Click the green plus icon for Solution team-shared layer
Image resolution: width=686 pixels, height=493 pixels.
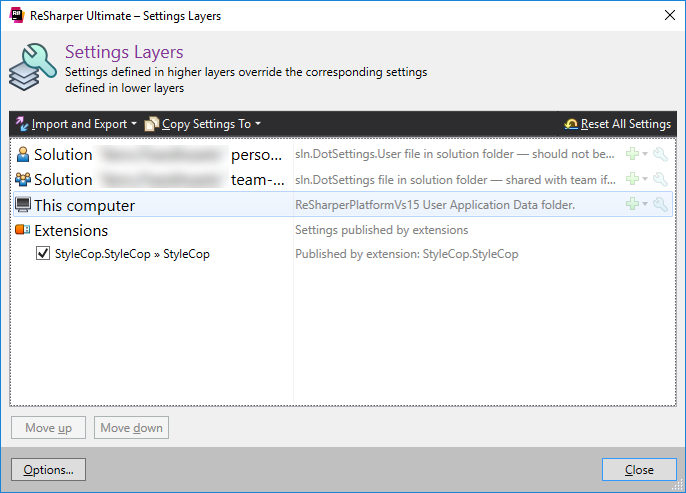(632, 179)
